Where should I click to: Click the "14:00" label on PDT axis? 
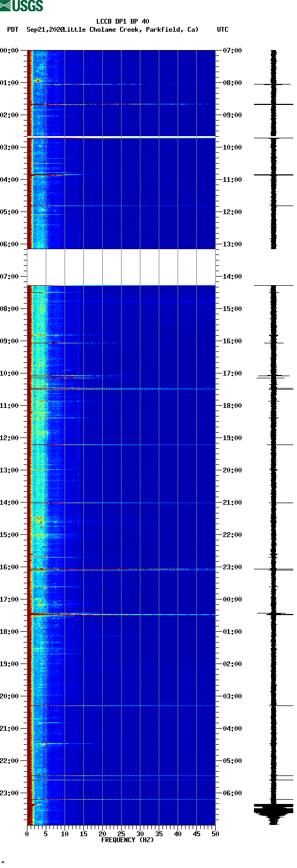pos(9,503)
